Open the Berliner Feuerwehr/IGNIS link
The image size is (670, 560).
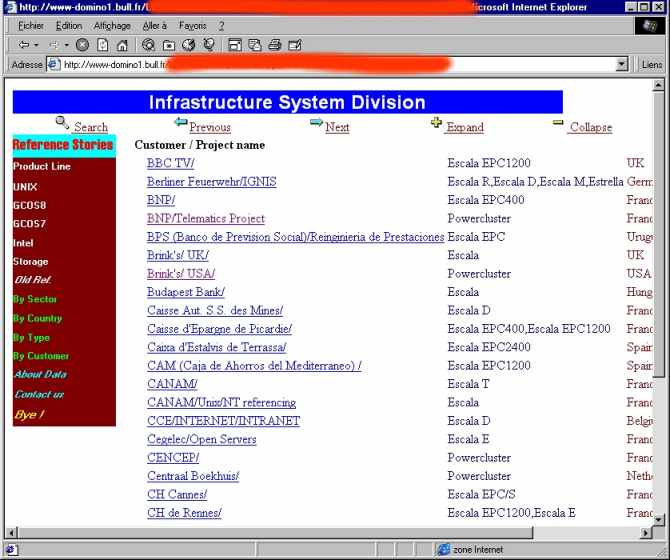pos(212,182)
